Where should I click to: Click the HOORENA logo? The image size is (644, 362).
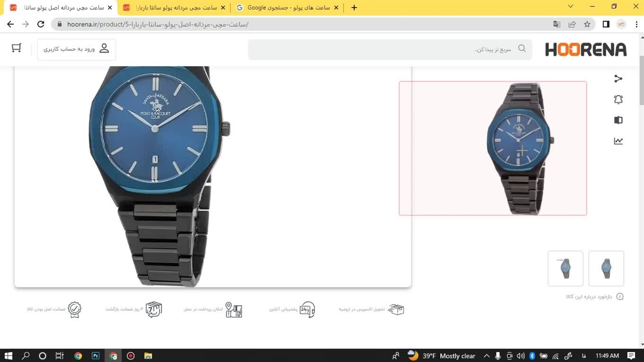pyautogui.click(x=586, y=49)
